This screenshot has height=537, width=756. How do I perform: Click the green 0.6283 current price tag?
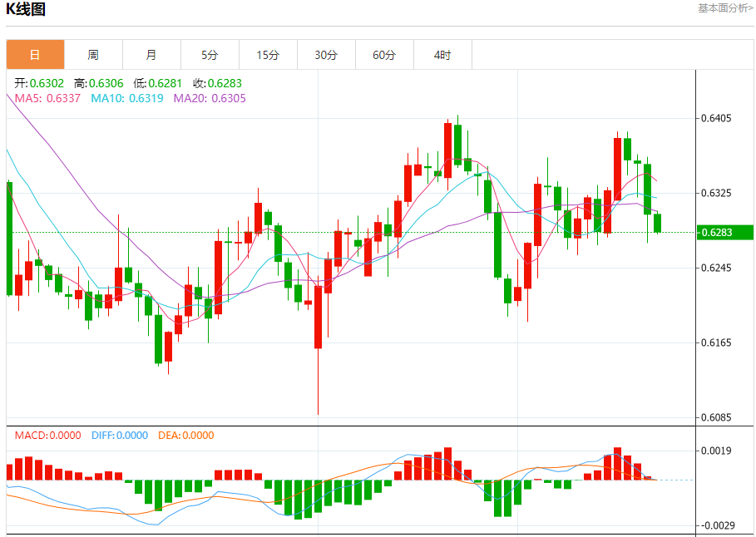pos(725,233)
